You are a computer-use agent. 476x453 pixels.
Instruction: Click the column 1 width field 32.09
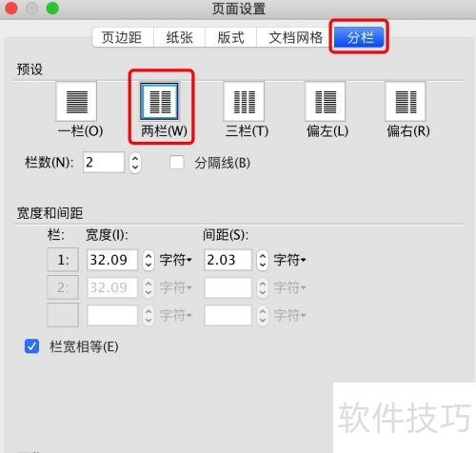point(112,260)
